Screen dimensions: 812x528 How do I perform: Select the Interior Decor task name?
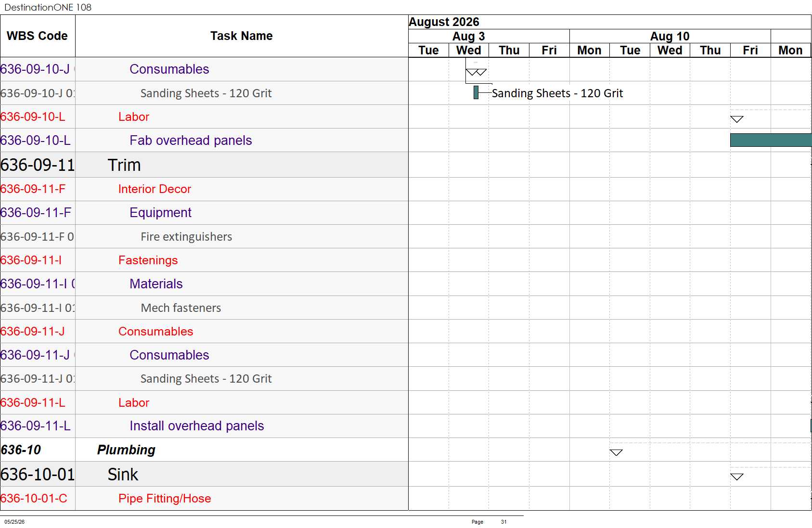pyautogui.click(x=155, y=189)
